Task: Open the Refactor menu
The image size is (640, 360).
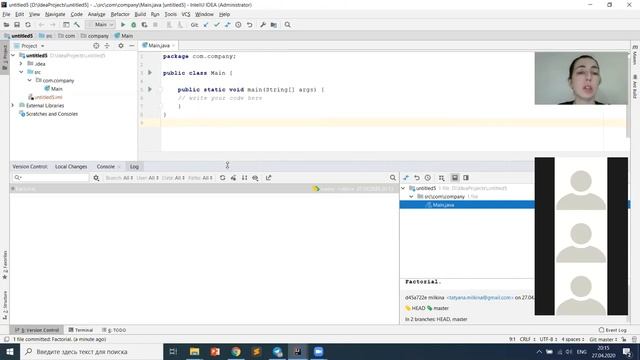Action: [x=120, y=14]
